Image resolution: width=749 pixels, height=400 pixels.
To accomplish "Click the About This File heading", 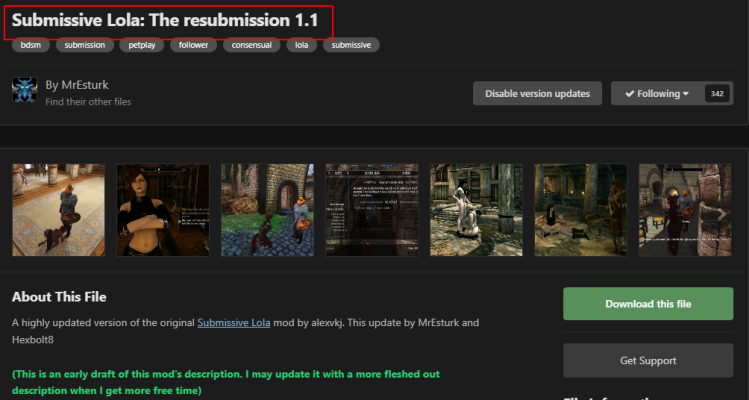I will (59, 297).
